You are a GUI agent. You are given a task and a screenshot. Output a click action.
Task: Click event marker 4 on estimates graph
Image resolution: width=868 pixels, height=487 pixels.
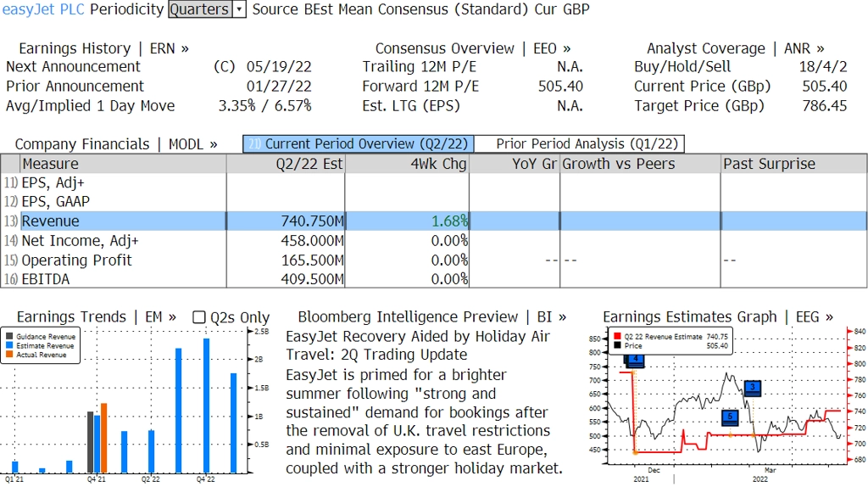636,360
